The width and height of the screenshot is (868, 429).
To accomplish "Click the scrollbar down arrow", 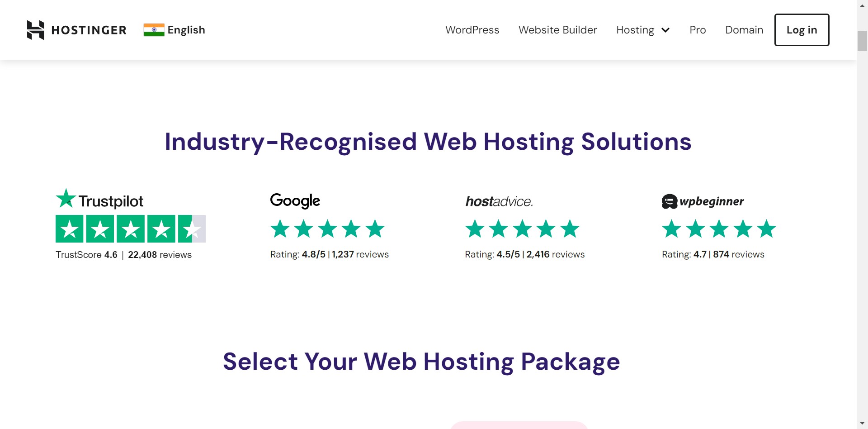I will coord(862,424).
